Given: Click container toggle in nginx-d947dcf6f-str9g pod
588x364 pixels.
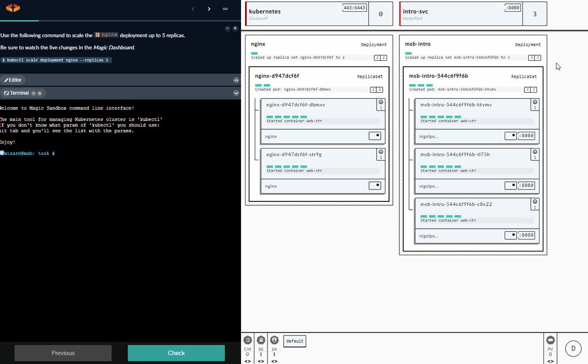Looking at the screenshot, I should tap(375, 186).
